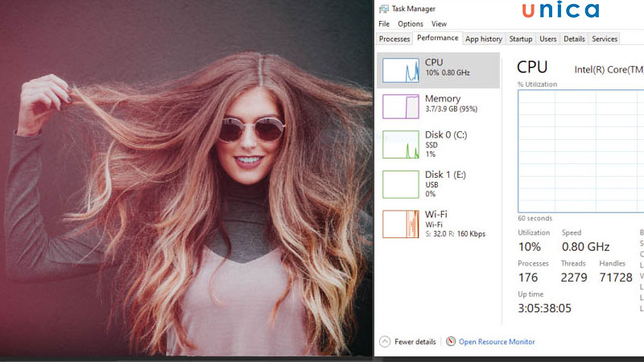This screenshot has height=362, width=644.
Task: Click the Memory 3.7/3.9 GB (95%) text
Action: (451, 109)
